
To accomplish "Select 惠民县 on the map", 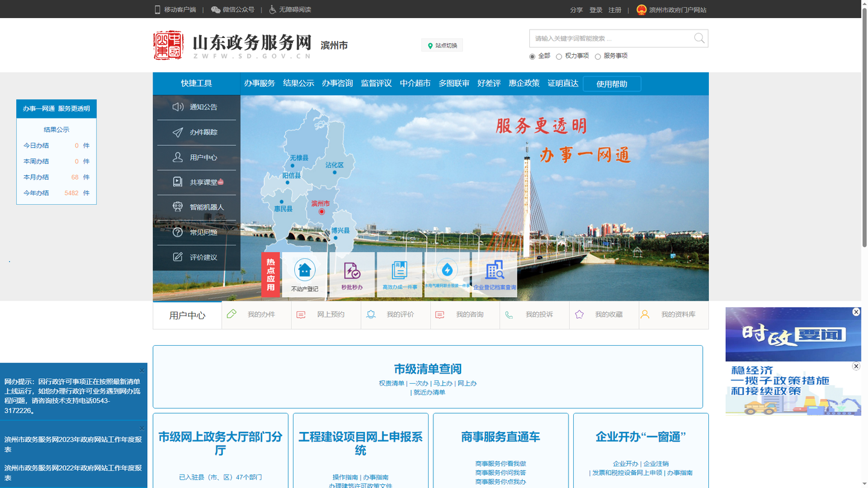I will pyautogui.click(x=283, y=208).
